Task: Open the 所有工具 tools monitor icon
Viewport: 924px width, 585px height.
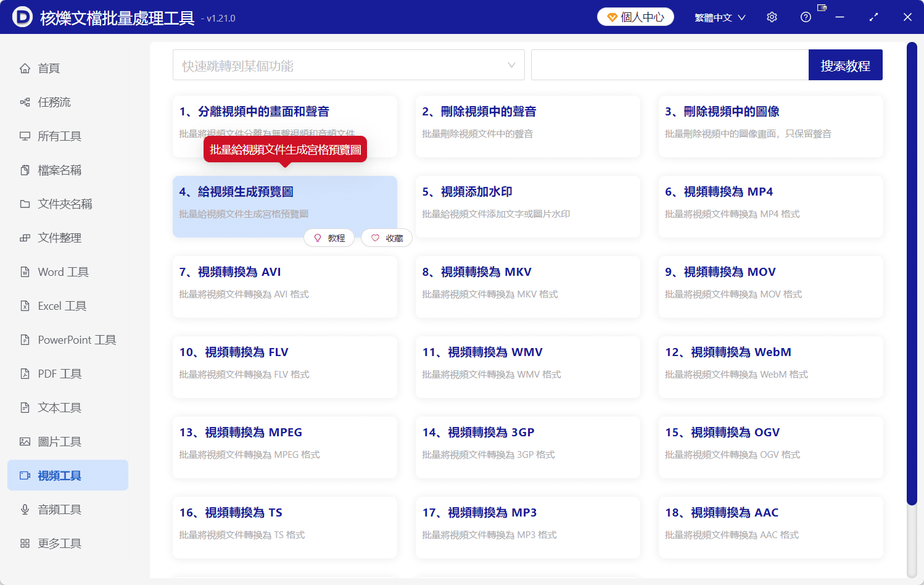Action: coord(23,136)
